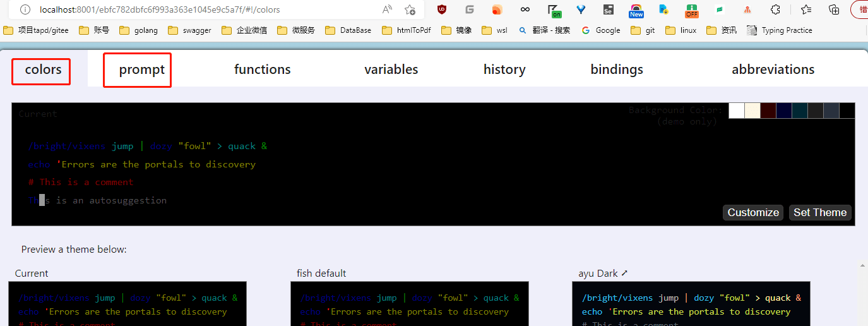Pick the black background color swatch

847,111
